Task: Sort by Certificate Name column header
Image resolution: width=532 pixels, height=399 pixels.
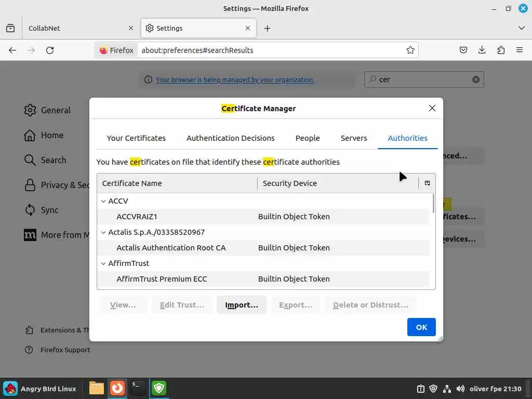Action: (177, 183)
